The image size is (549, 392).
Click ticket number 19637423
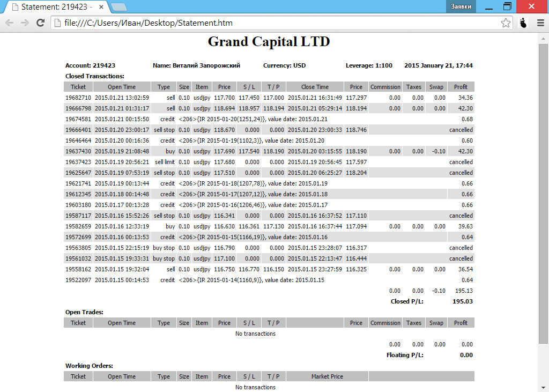[78, 162]
